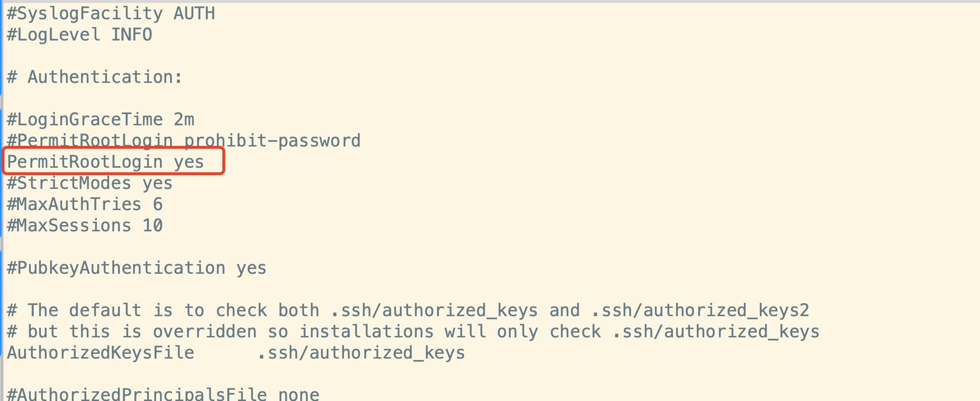The image size is (980, 401).
Task: Click the #MaxSessions 10 line
Action: tap(85, 226)
